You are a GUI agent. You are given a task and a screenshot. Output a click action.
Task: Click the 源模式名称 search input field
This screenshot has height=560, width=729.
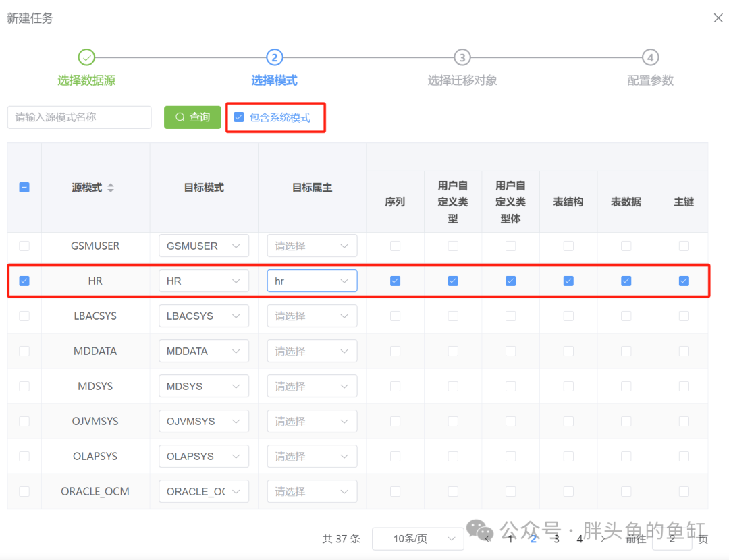click(x=80, y=117)
